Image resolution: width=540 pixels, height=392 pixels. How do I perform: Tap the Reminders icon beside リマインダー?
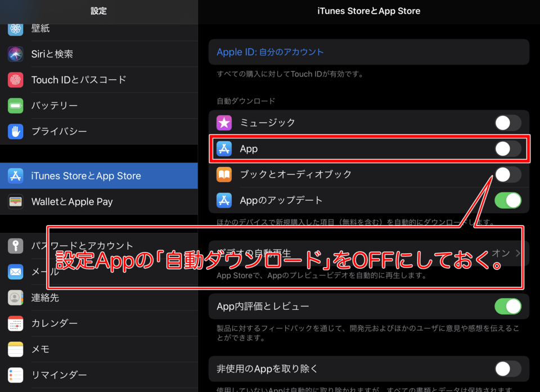[x=16, y=375]
